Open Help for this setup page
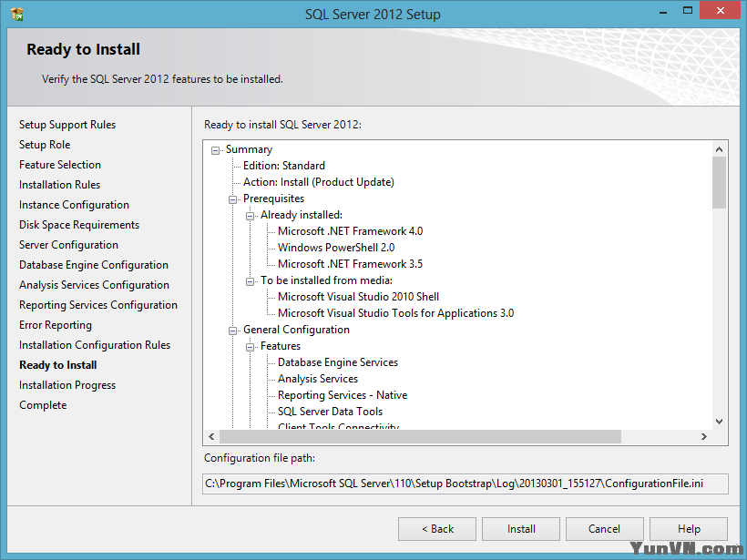This screenshot has width=747, height=560. click(689, 529)
